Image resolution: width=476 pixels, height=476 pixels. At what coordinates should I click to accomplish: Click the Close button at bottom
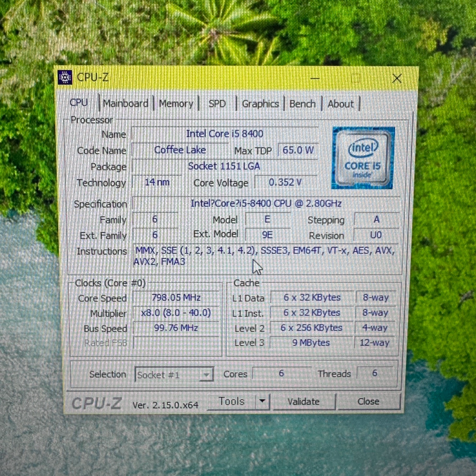(x=368, y=401)
